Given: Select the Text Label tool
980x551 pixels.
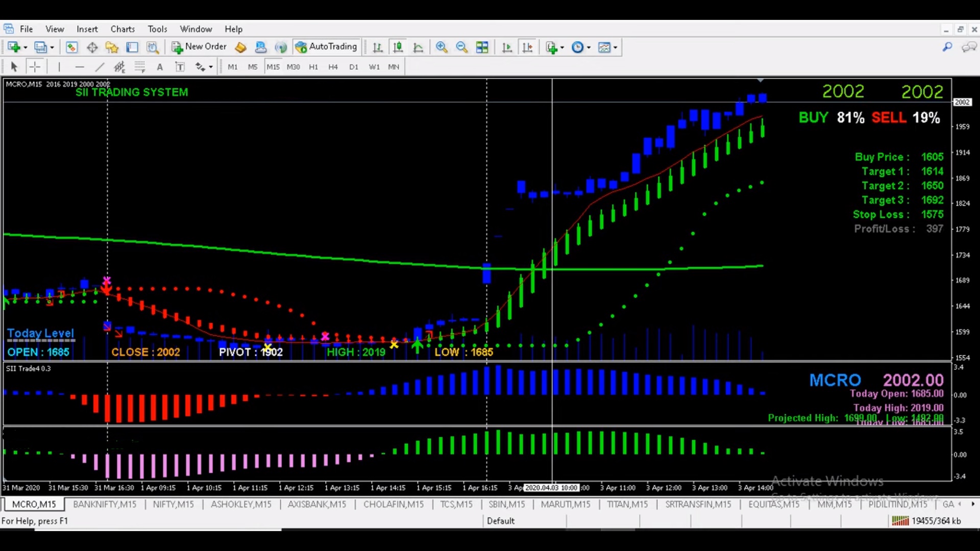Looking at the screenshot, I should (180, 67).
